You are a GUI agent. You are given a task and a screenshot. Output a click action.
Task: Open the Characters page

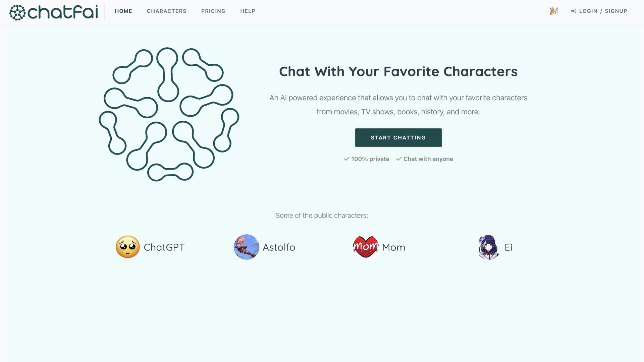point(167,11)
